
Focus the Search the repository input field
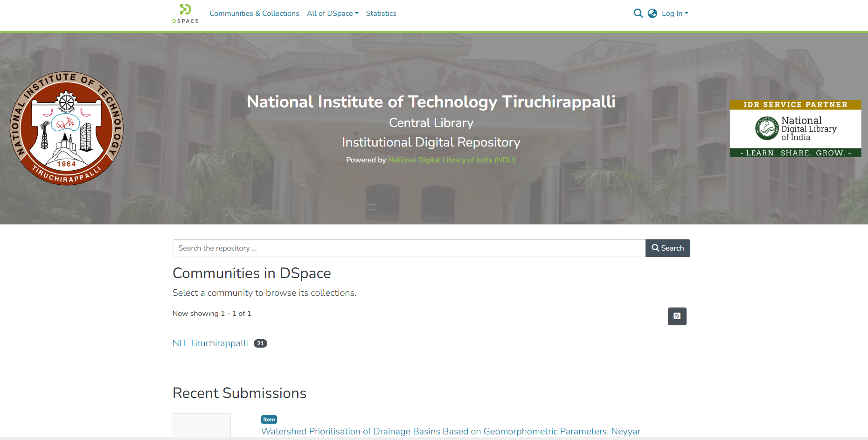coord(409,248)
